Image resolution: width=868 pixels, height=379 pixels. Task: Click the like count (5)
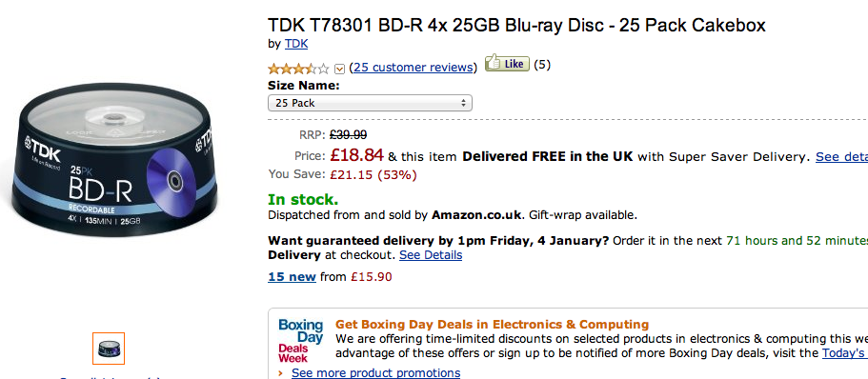(x=542, y=65)
